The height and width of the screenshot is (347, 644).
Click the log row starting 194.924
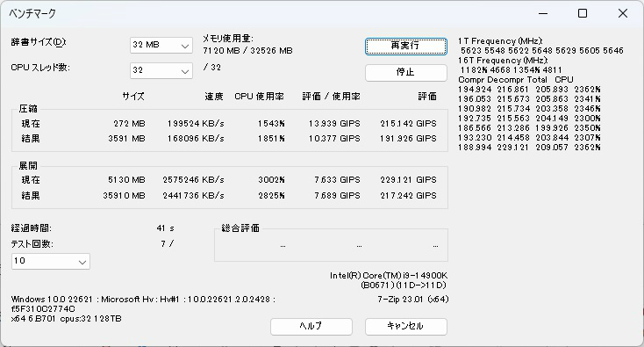[x=529, y=90]
